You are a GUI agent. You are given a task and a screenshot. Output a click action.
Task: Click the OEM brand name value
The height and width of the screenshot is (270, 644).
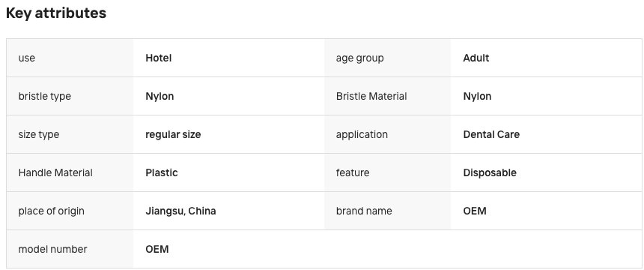point(475,211)
